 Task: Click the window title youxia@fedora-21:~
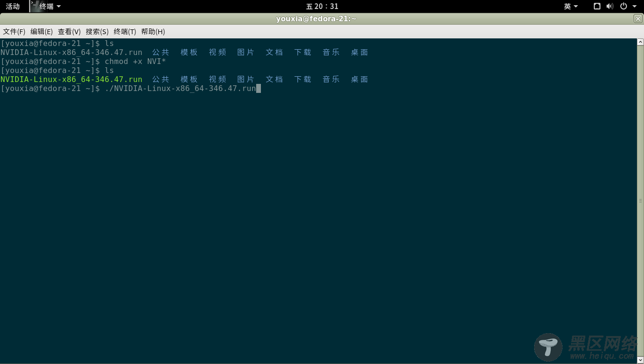[316, 18]
